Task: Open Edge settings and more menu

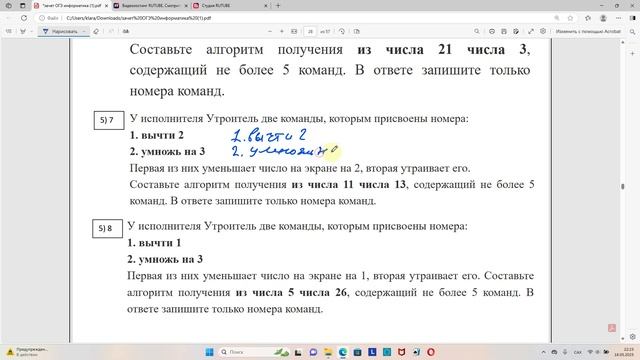Action: (x=618, y=18)
